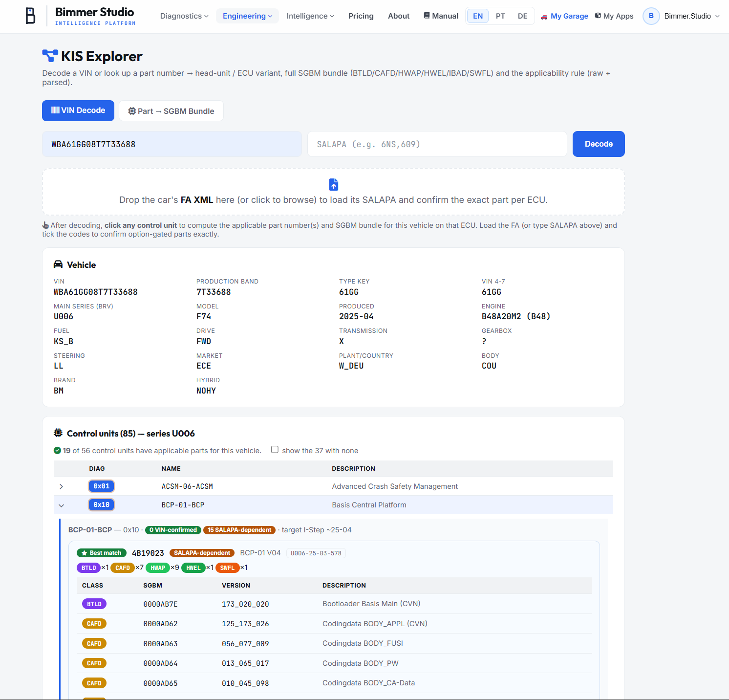Click the user avatar B circle

651,16
